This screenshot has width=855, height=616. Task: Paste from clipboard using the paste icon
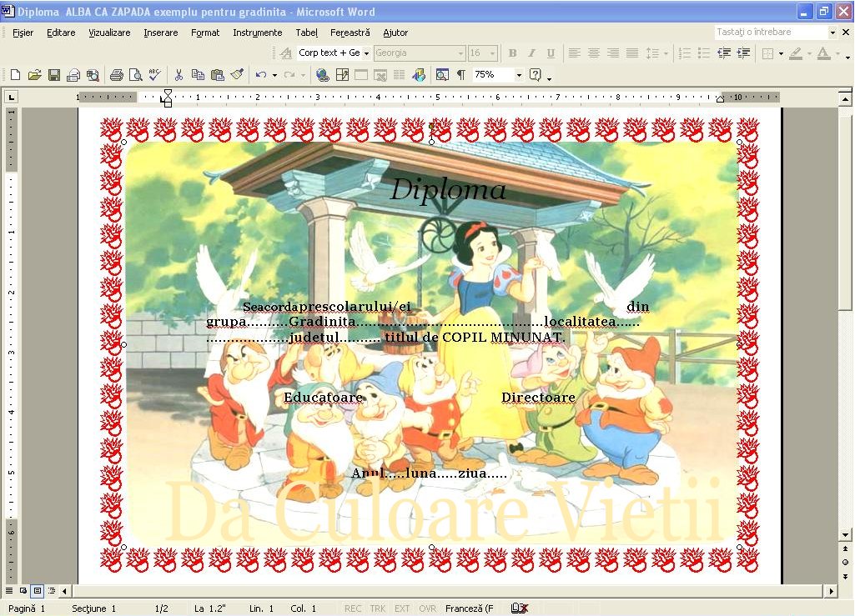click(218, 75)
